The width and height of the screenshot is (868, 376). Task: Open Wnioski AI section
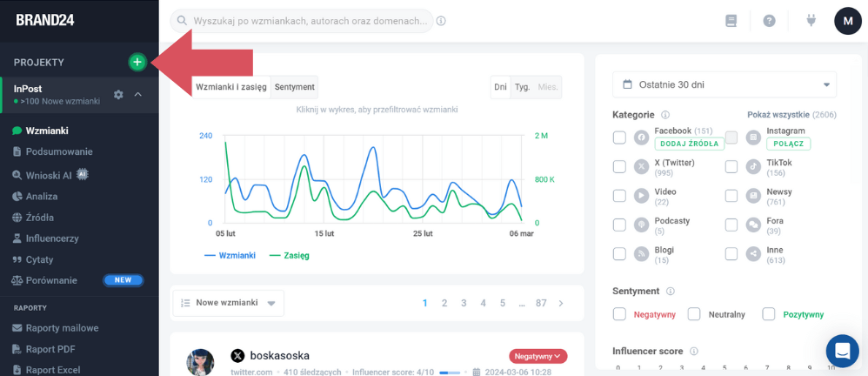[50, 175]
